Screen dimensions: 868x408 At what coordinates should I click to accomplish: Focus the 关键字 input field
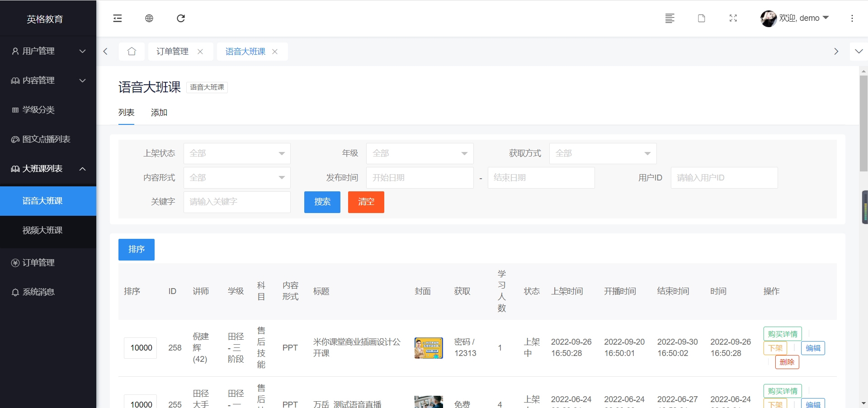pos(237,202)
